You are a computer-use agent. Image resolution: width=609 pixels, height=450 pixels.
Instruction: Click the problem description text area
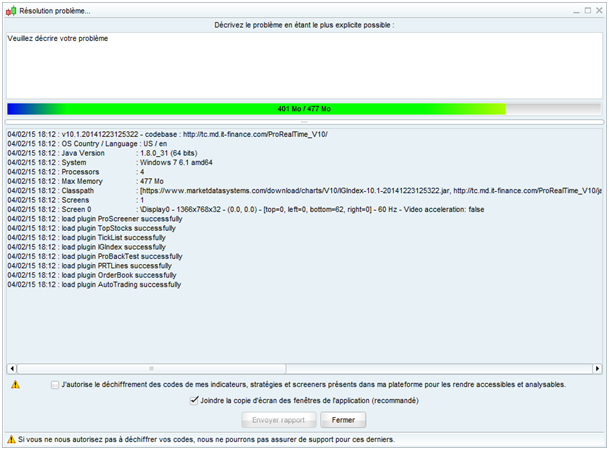click(304, 65)
